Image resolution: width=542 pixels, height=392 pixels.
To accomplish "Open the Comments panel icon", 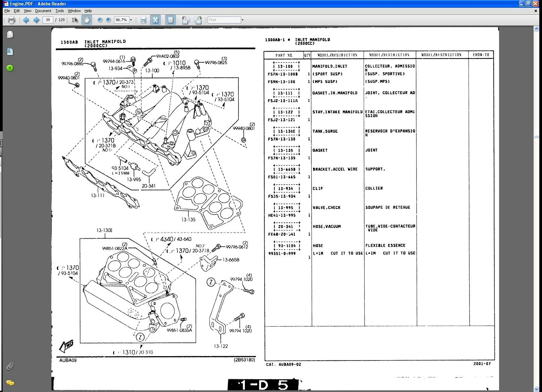I will (10, 383).
